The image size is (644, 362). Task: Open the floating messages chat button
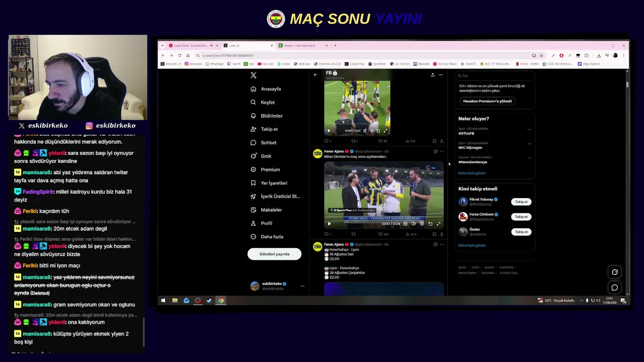tap(614, 288)
